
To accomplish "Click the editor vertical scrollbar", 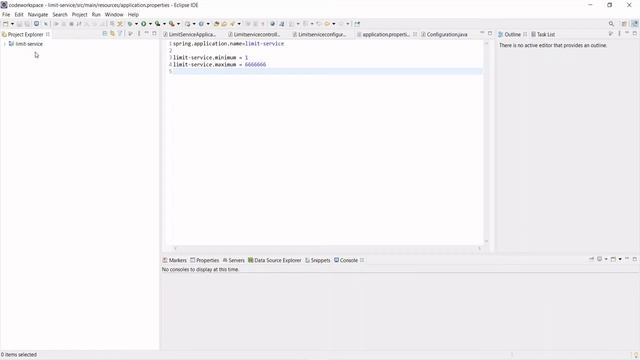I will point(486,142).
